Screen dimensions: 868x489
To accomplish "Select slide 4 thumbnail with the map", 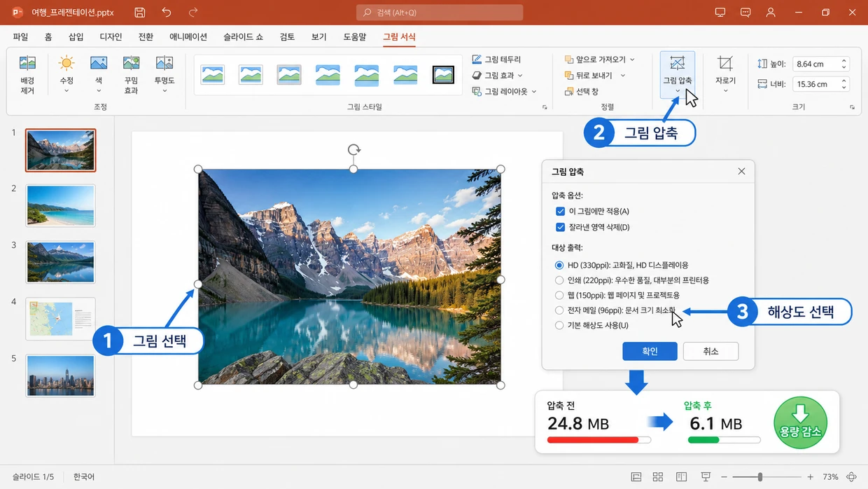I will (x=60, y=319).
